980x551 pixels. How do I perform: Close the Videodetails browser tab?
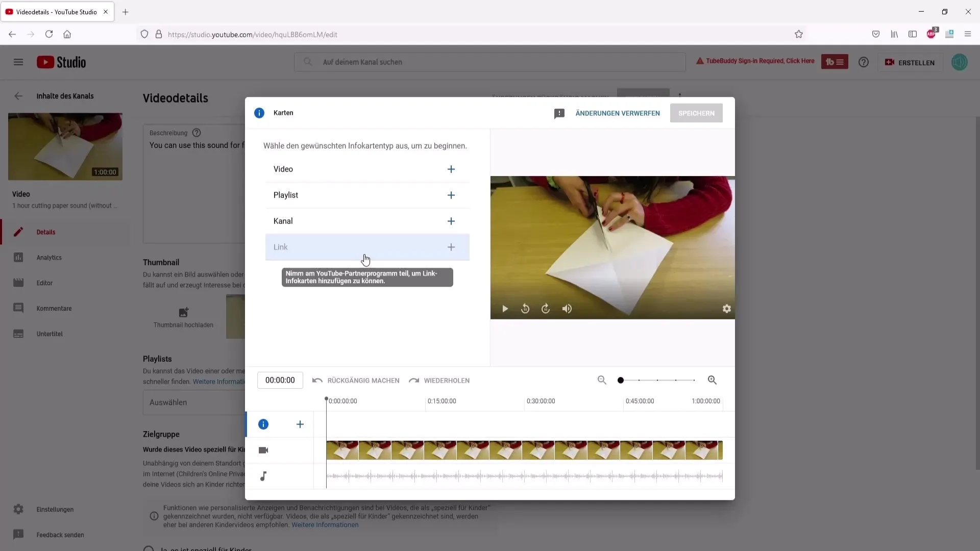106,12
